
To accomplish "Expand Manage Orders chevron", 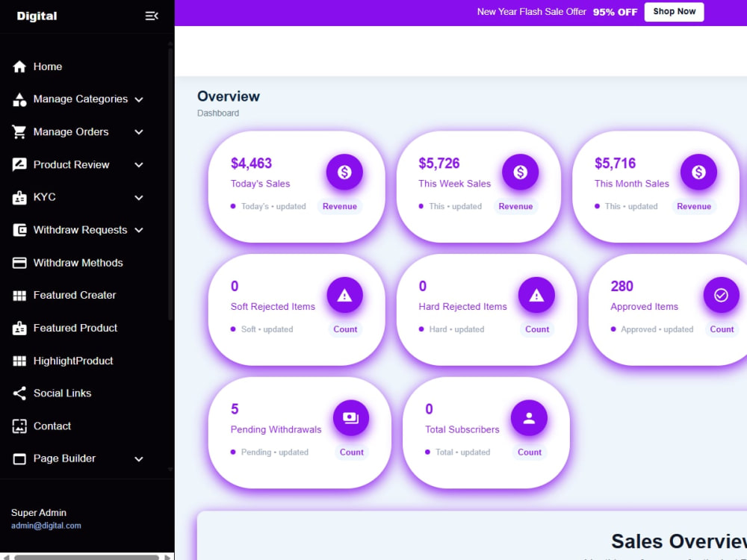I will 139,132.
